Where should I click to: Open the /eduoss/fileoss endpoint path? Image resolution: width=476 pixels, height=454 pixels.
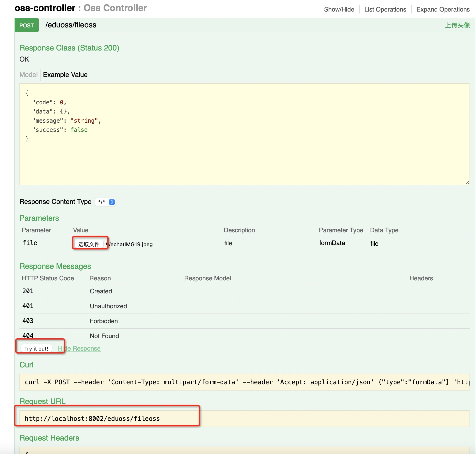tap(71, 25)
